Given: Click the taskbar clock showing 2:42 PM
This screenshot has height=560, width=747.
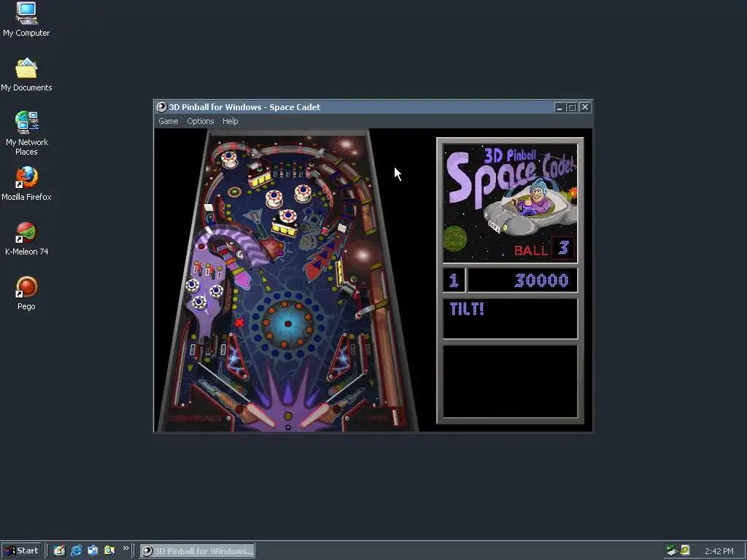Looking at the screenshot, I should [719, 551].
